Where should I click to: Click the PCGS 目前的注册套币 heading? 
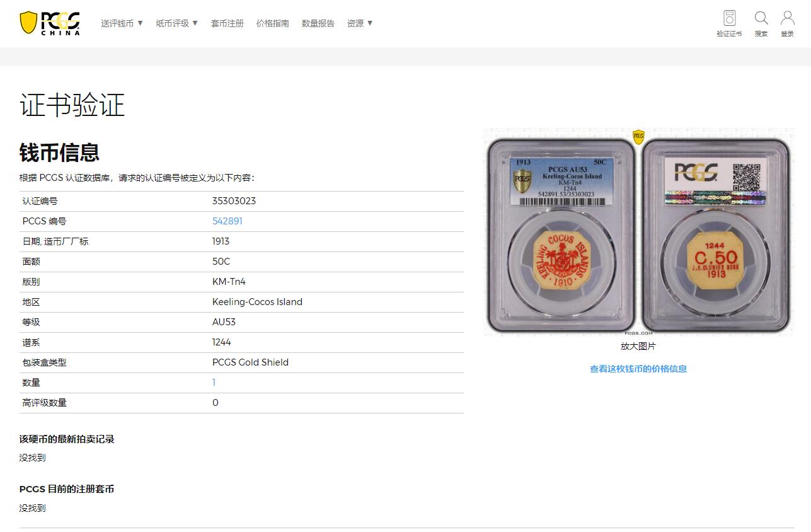click(67, 489)
